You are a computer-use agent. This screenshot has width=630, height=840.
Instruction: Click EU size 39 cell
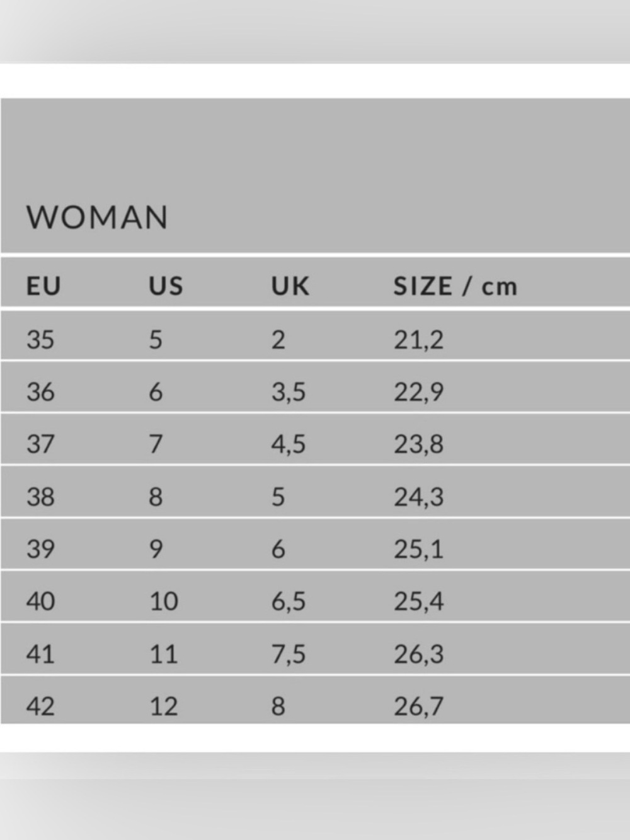40,549
